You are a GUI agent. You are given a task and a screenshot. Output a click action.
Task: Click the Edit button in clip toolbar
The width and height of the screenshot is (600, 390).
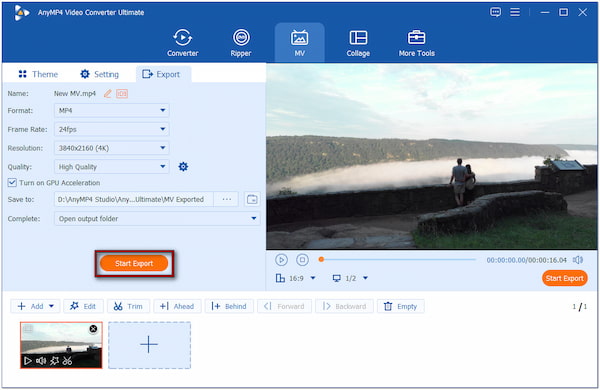(x=83, y=306)
